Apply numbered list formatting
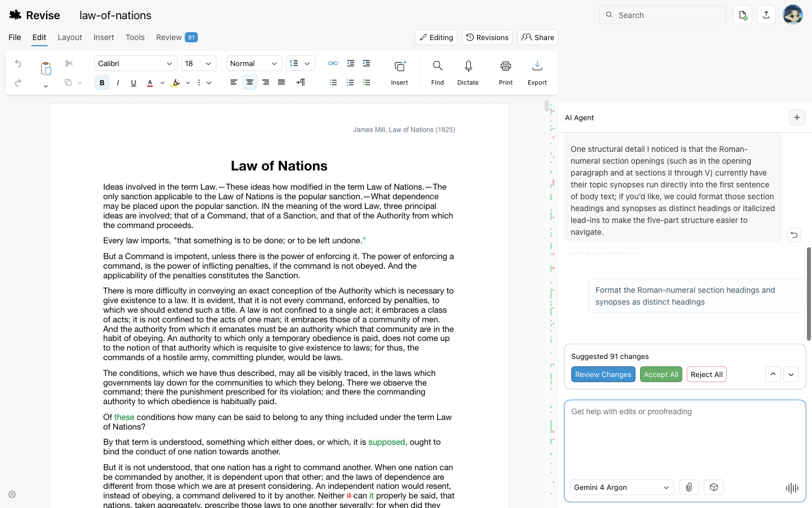The width and height of the screenshot is (812, 508). [350, 82]
